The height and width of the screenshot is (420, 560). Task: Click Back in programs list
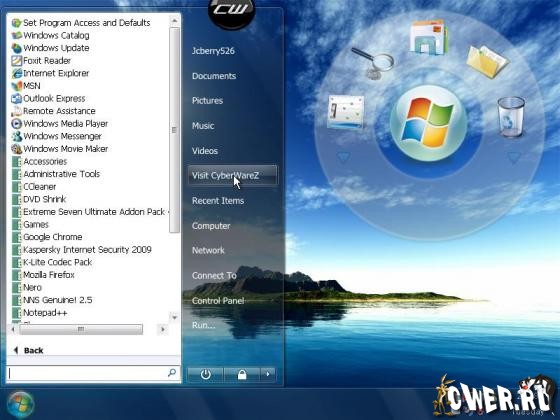coord(29,350)
